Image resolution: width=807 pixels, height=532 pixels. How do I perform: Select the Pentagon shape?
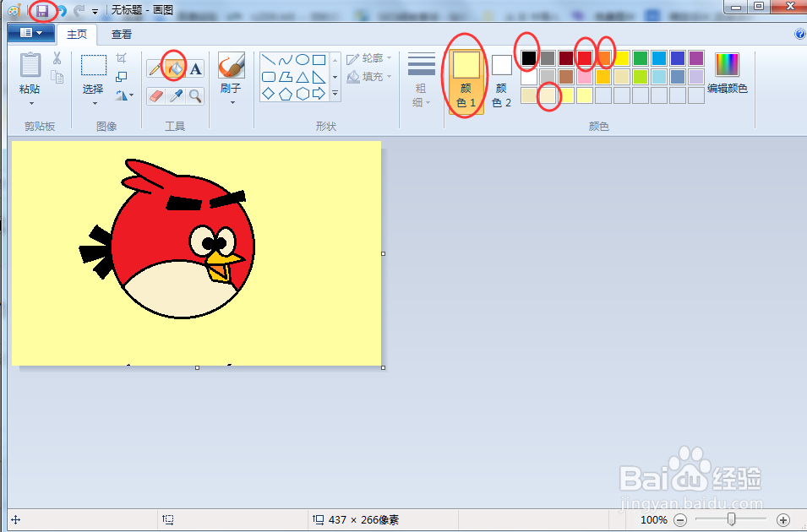[x=285, y=94]
